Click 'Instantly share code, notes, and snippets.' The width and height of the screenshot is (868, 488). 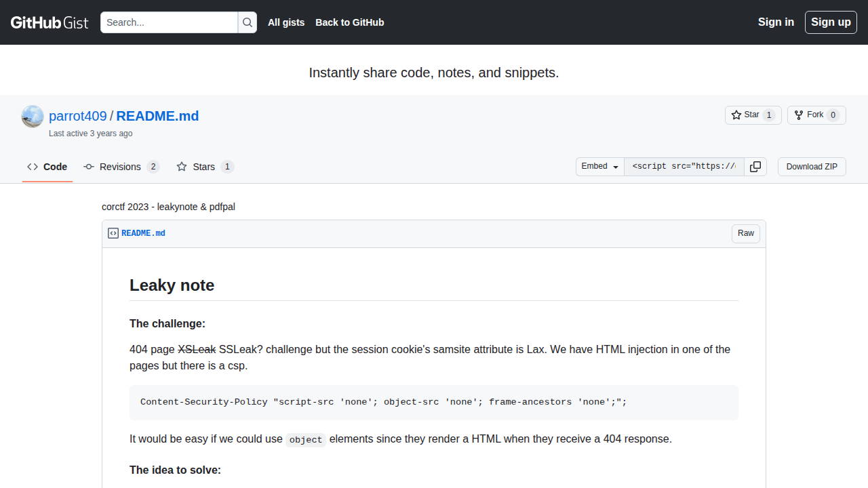(434, 73)
